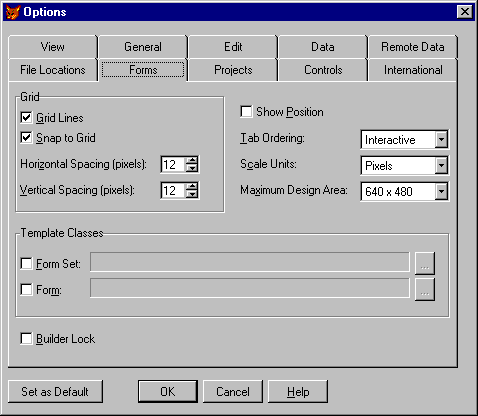Open the General tab
The width and height of the screenshot is (478, 416).
(143, 47)
